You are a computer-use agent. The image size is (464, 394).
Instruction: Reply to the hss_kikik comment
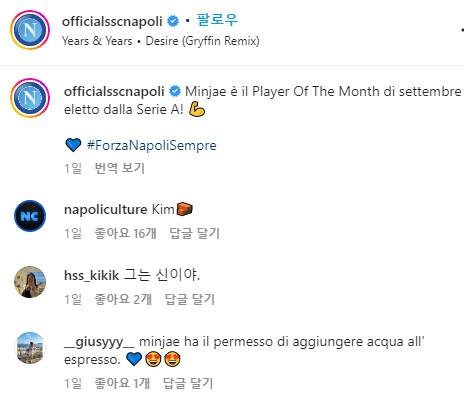(190, 299)
